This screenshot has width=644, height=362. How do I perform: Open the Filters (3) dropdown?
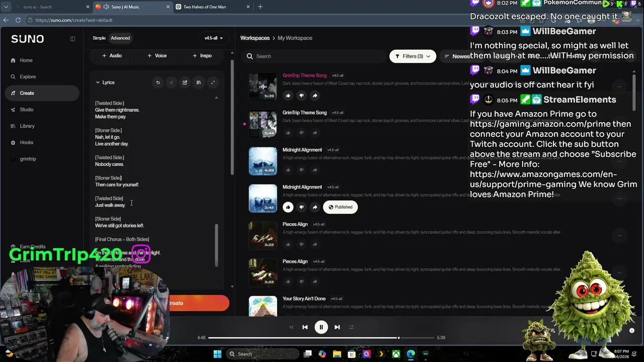click(x=413, y=56)
